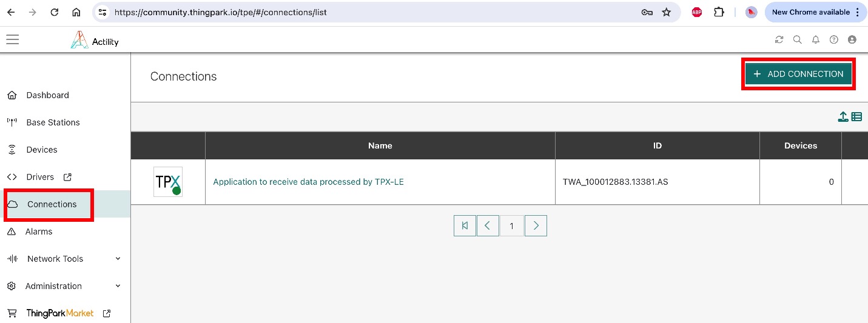The image size is (868, 323).
Task: Select the address bar URL
Action: point(221,12)
